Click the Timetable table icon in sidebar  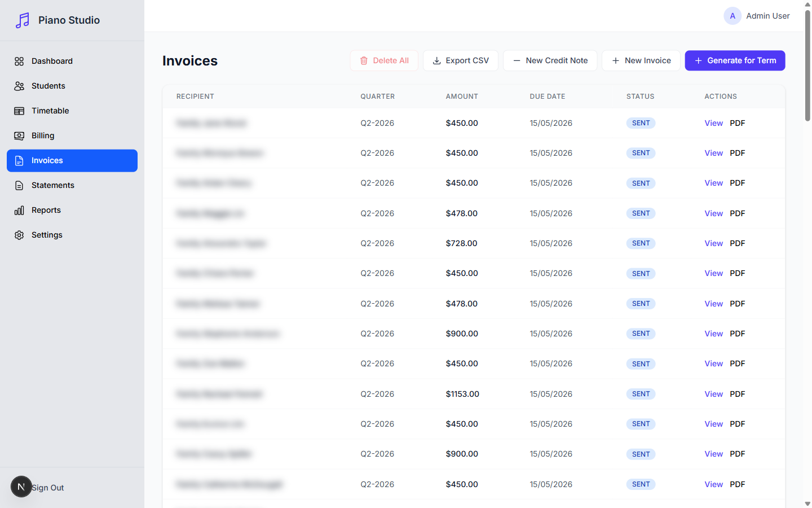pos(19,111)
